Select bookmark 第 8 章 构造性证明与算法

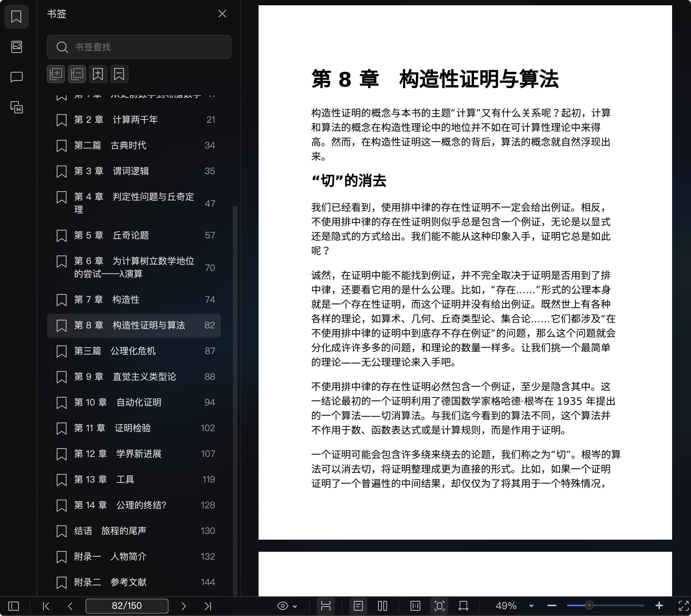click(134, 325)
